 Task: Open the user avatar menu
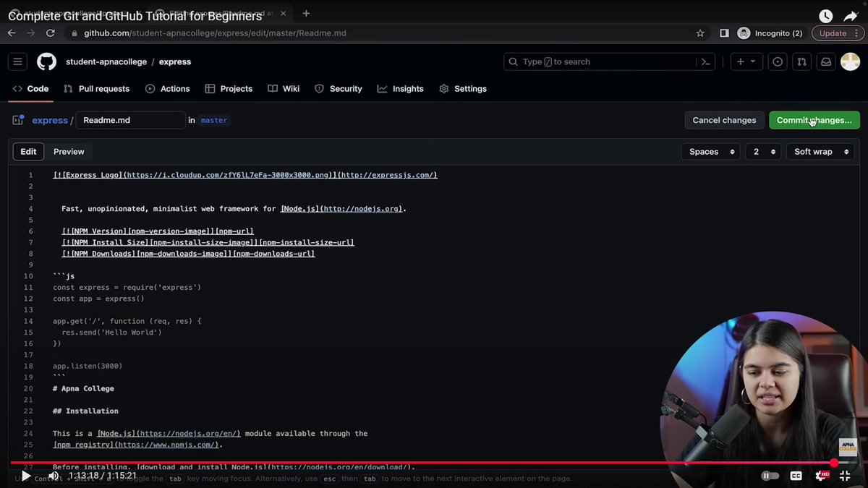coord(850,61)
